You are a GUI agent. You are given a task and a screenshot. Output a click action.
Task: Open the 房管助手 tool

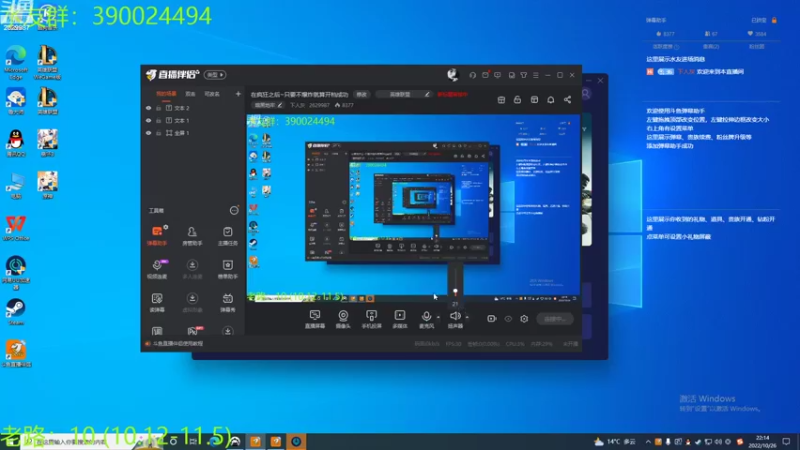[x=192, y=235]
